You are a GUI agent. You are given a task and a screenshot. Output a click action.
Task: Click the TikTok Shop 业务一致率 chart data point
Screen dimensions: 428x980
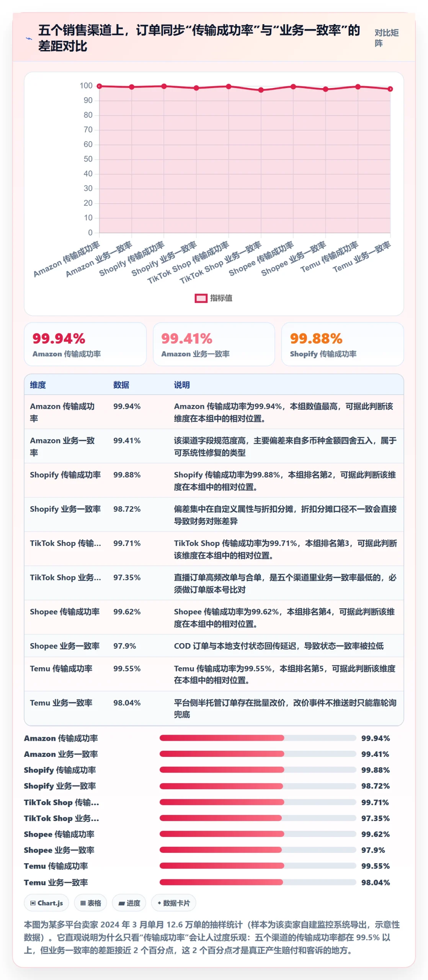[x=261, y=90]
